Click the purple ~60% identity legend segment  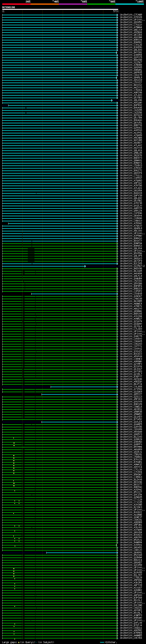73,4
